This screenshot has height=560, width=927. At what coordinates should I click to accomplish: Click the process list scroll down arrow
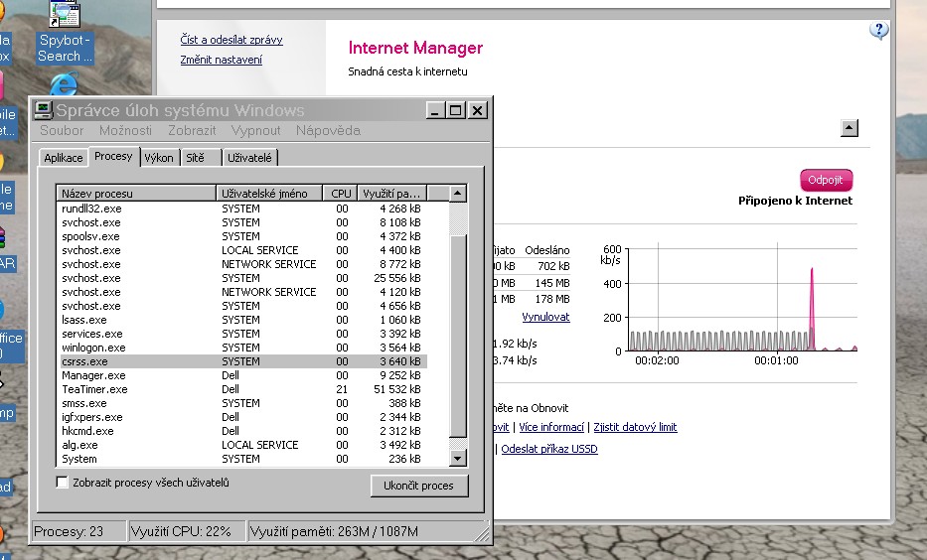(458, 458)
